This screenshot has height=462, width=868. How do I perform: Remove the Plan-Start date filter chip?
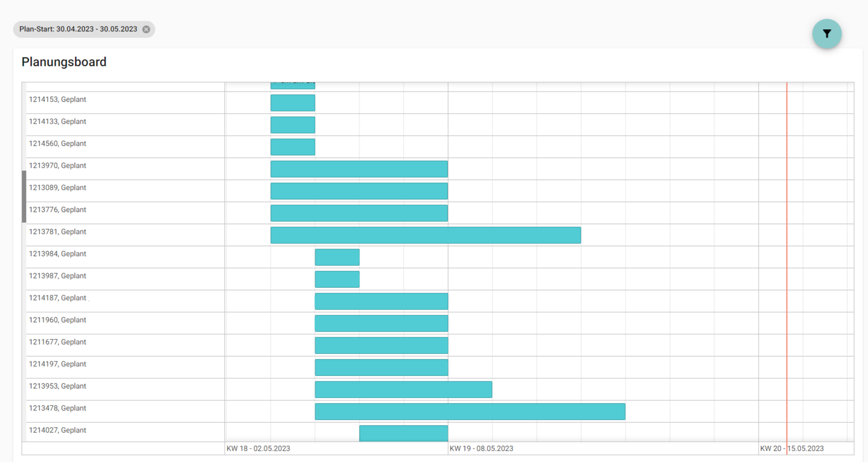(146, 29)
